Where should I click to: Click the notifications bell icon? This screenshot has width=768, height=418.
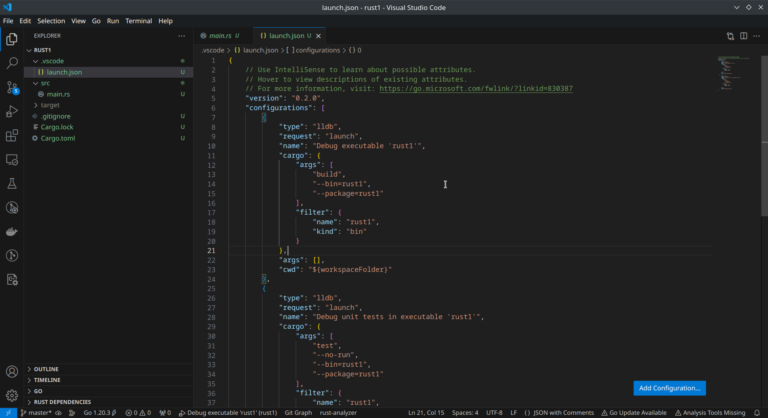click(757, 413)
